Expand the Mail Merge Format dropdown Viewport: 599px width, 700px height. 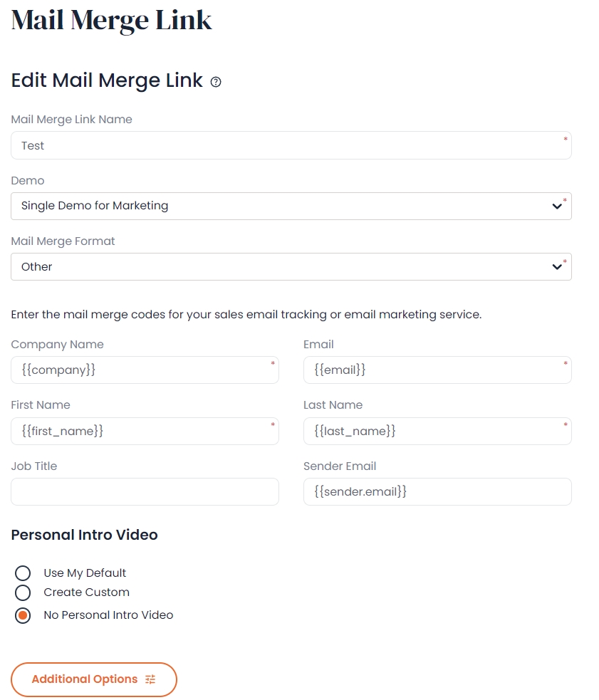(x=285, y=267)
